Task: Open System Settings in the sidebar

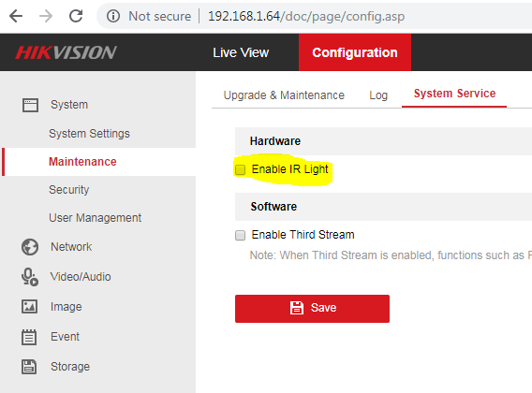Action: pos(89,134)
